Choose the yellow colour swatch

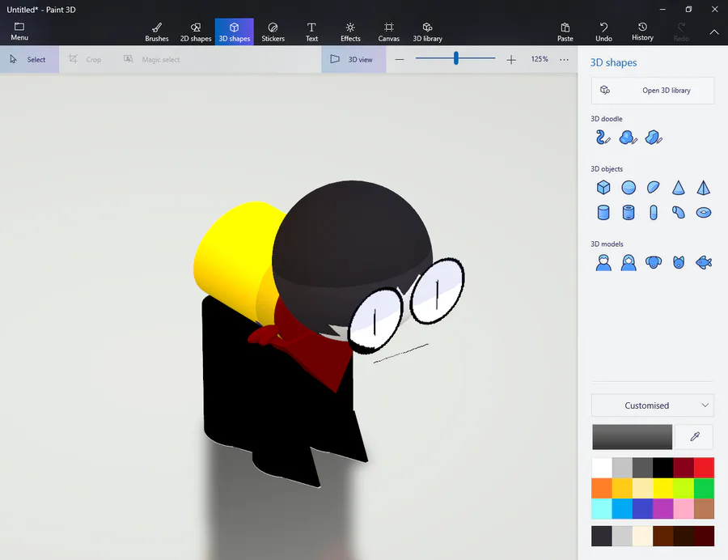pyautogui.click(x=663, y=488)
